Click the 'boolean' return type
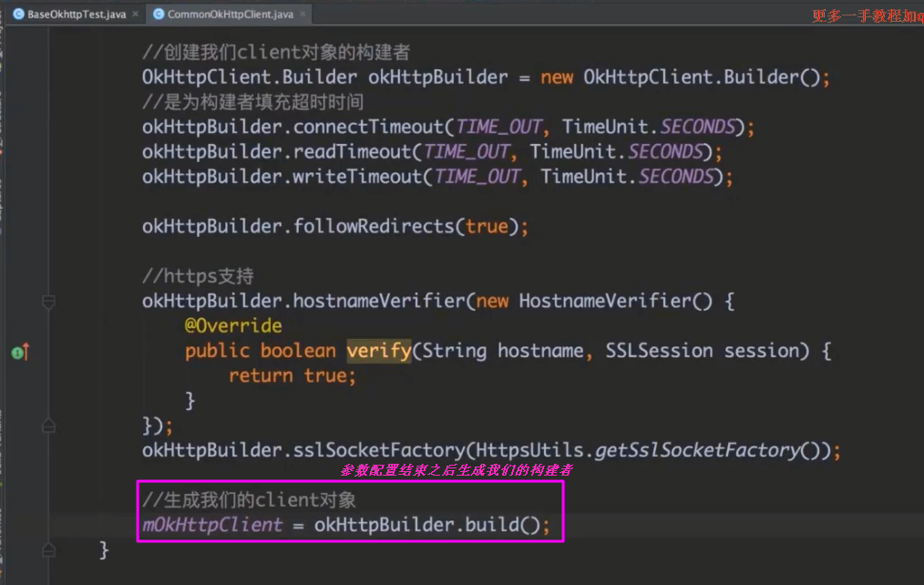The width and height of the screenshot is (924, 585). [298, 351]
